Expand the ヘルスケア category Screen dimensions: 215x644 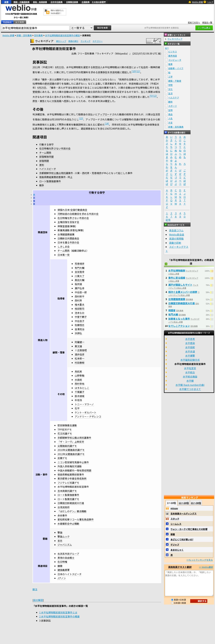(166, 97)
